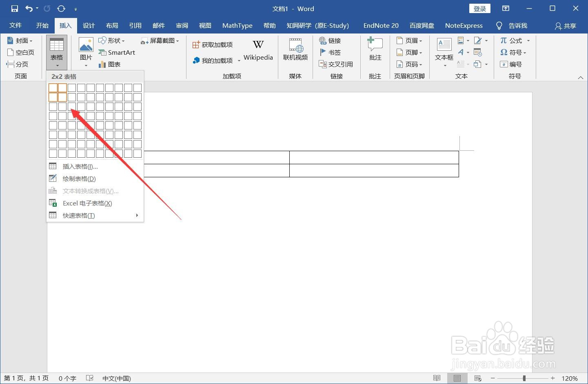Insert a Number (编号)
Viewport: 588px width, 384px height.
click(511, 64)
